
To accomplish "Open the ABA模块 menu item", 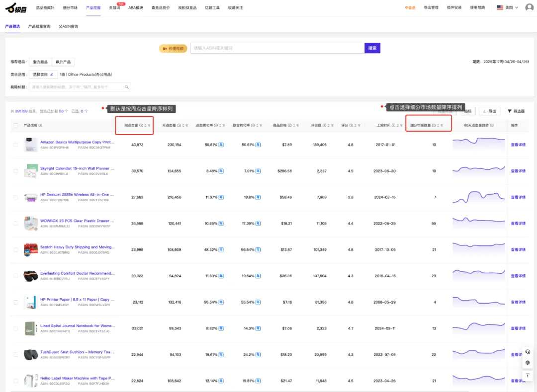I will tap(135, 8).
